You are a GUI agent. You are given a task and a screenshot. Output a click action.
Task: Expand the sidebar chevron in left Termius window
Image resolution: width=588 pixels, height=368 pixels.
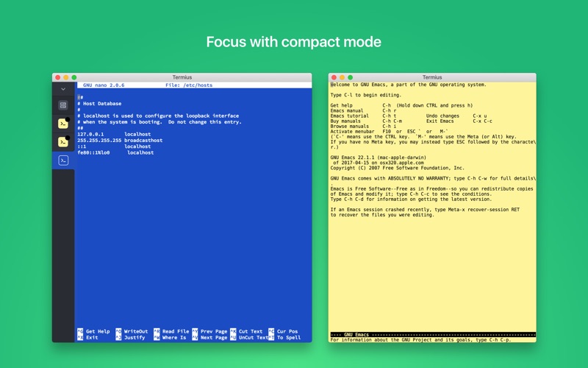click(63, 89)
